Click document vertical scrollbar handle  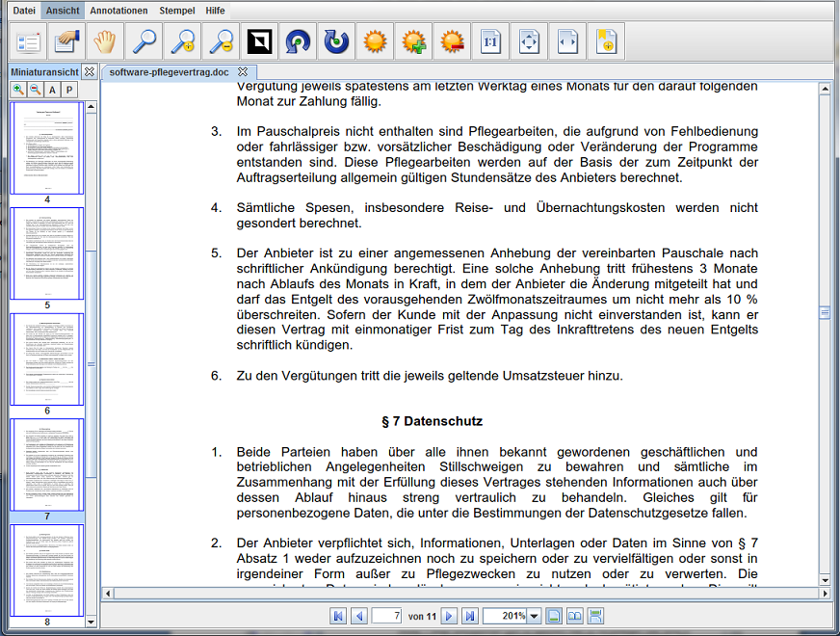[x=825, y=313]
